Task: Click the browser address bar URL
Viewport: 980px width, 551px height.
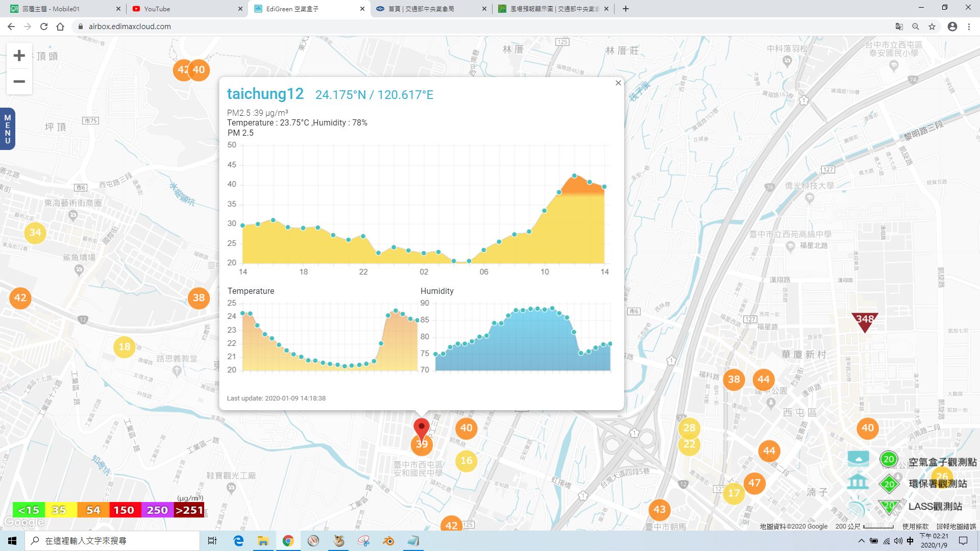Action: coord(130,27)
